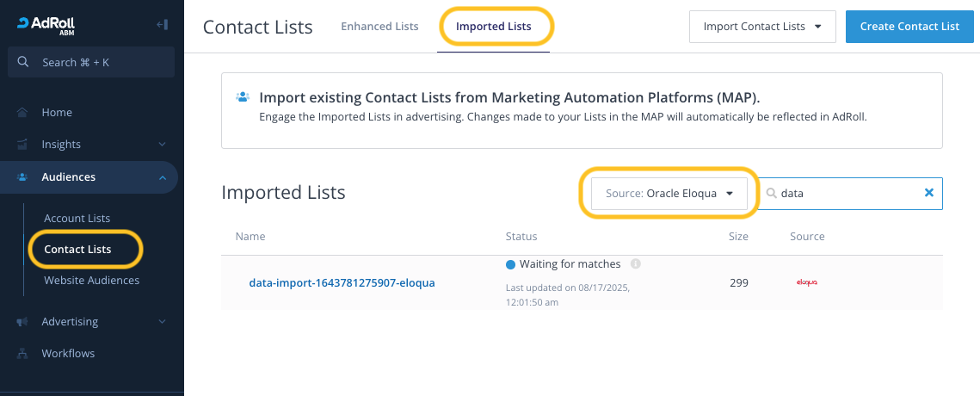This screenshot has height=396, width=980.
Task: Click the Insights chart icon
Action: (22, 145)
